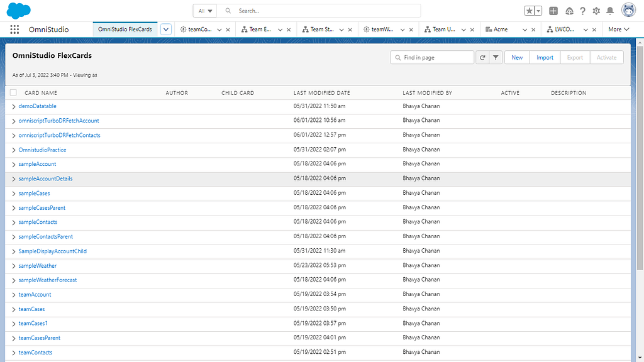This screenshot has width=644, height=362.
Task: Open the App Launcher grid icon
Action: [14, 30]
